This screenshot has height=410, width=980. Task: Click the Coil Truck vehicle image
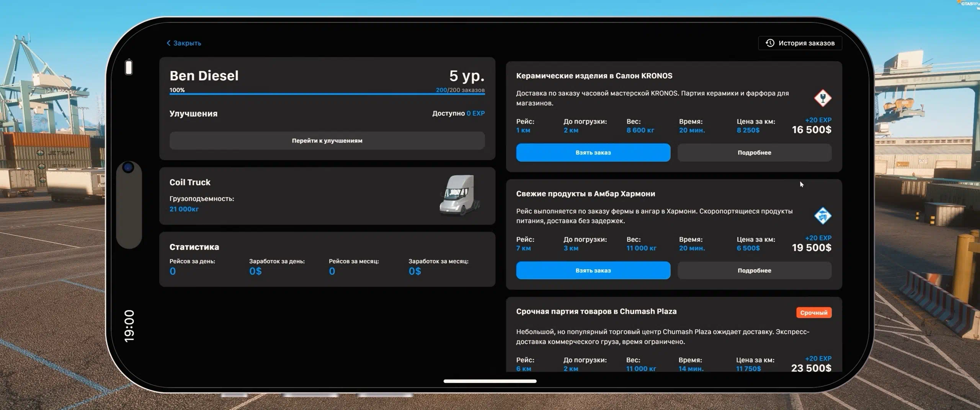[459, 195]
